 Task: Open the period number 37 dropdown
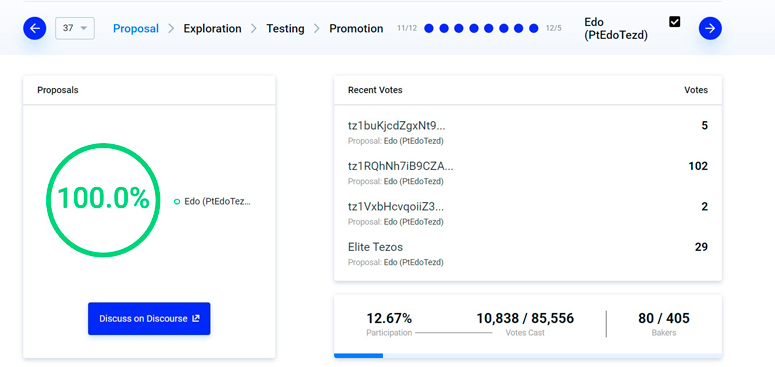pos(75,28)
